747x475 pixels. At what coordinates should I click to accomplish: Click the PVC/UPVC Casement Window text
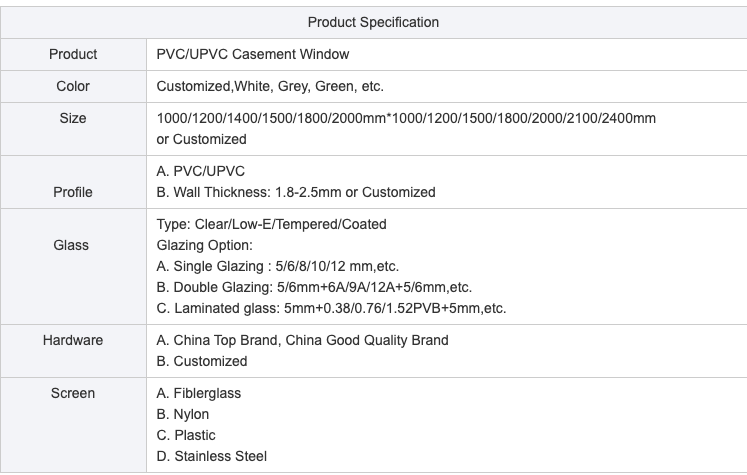pos(252,54)
